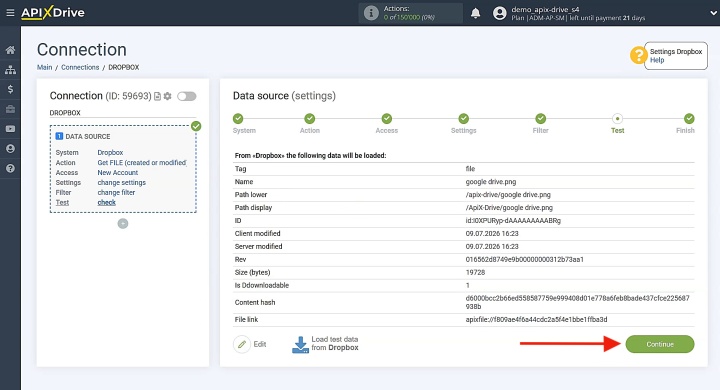This screenshot has height=390, width=720.
Task: Open the Dropbox system link
Action: (110, 153)
